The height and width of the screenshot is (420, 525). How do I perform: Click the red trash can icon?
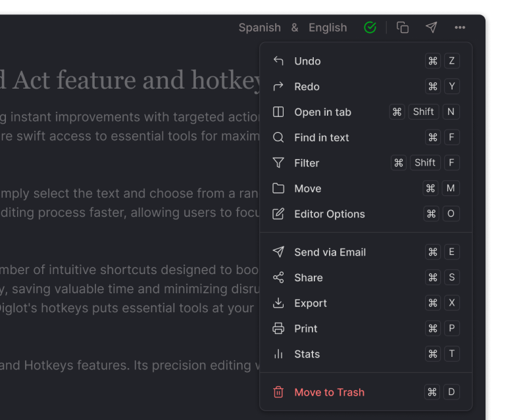click(x=278, y=392)
